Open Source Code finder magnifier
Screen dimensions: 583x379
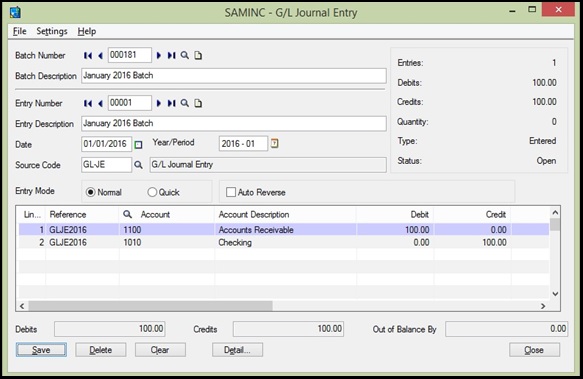138,165
